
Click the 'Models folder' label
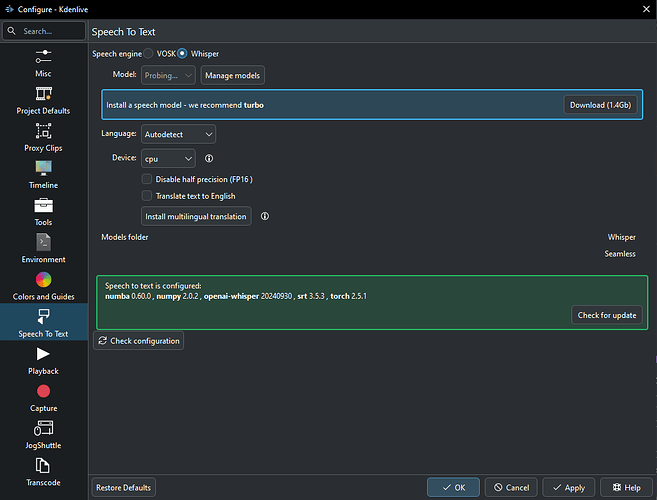[x=125, y=237]
